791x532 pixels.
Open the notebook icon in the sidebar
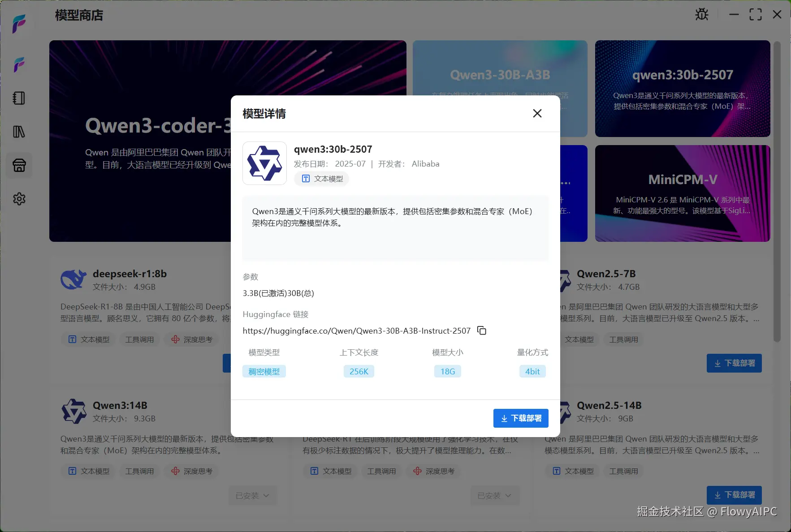(19, 98)
